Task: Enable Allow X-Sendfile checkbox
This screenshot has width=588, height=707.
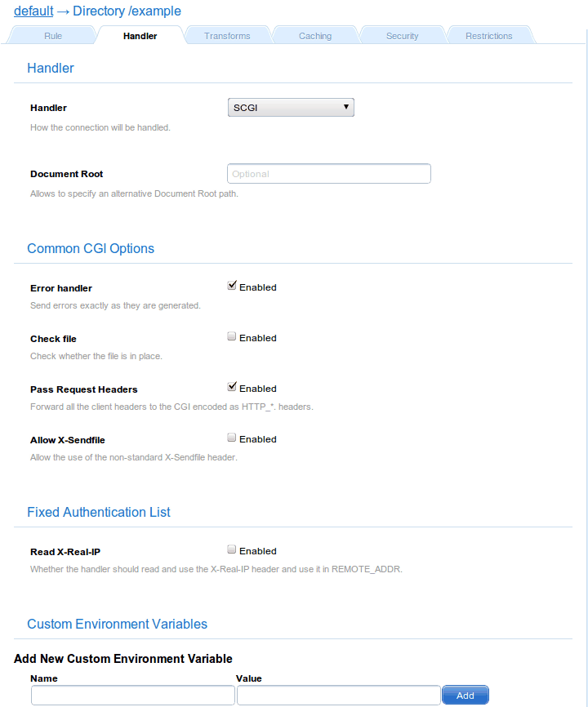Action: click(x=232, y=438)
